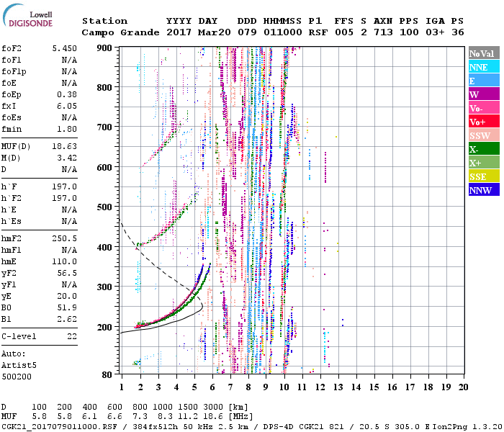Click the date Mar20 in header
The image size is (504, 432).
pyautogui.click(x=214, y=32)
